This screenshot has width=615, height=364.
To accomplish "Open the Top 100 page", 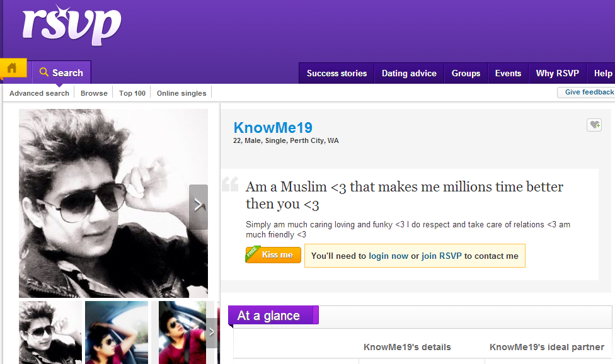I will 132,93.
